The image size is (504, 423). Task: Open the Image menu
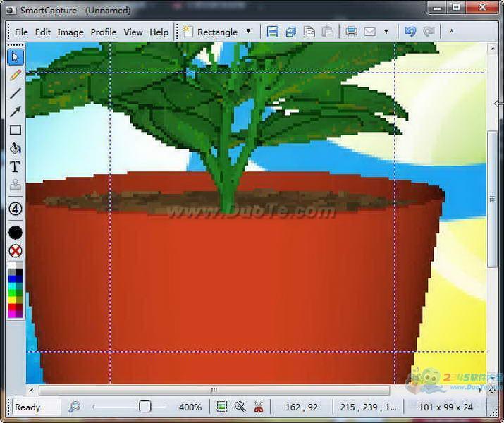(x=70, y=32)
